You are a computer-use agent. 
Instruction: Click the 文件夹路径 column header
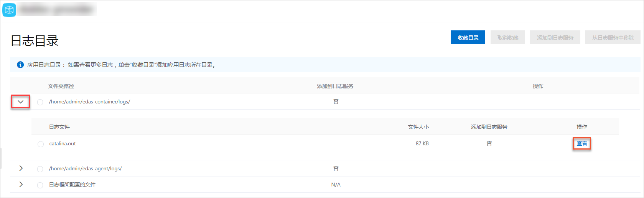(61, 86)
